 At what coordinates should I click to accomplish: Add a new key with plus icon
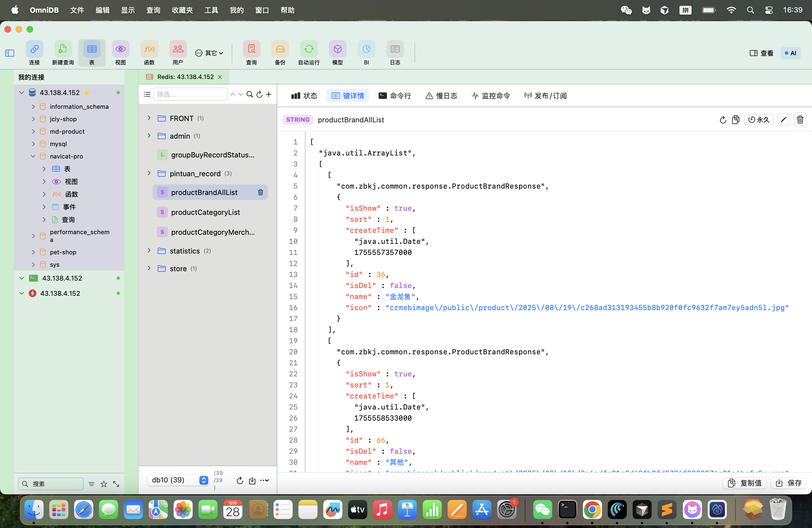click(269, 94)
